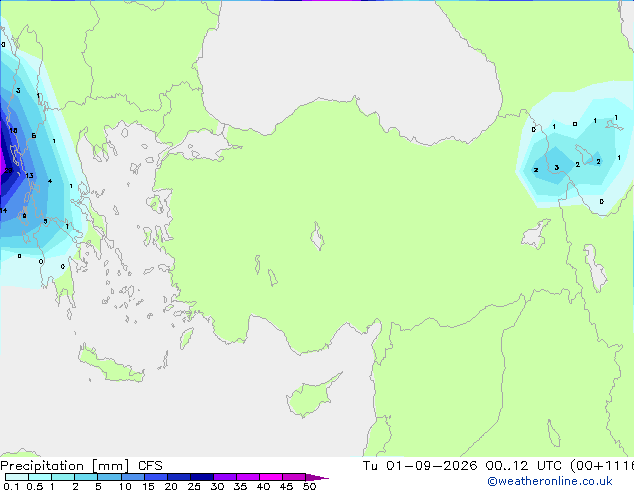Click the over-50 mm legend arrow tip
This screenshot has height=490, width=634.
[x=317, y=477]
